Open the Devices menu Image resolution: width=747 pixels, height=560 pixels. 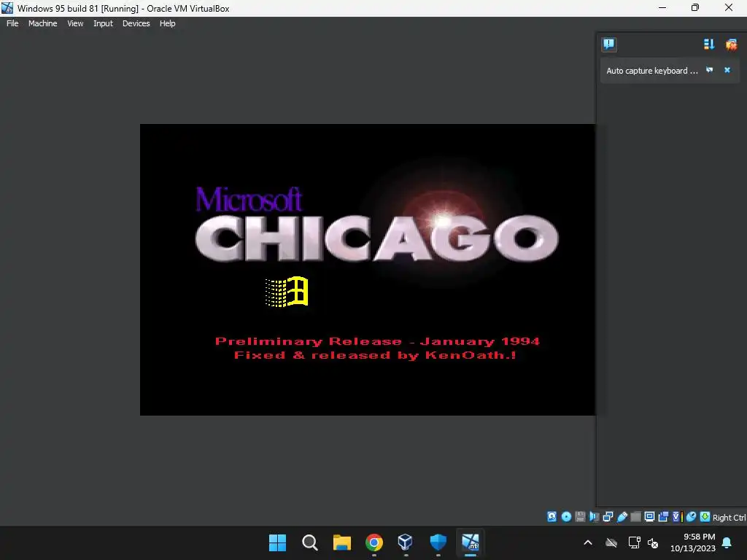136,23
